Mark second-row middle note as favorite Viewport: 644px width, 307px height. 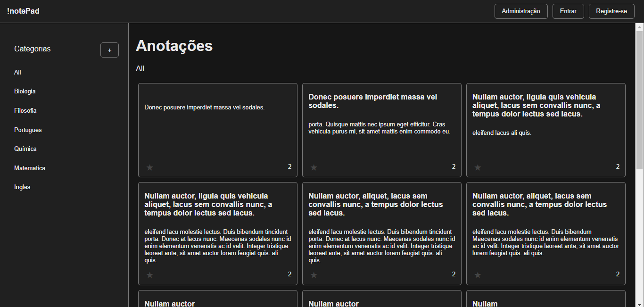tap(314, 275)
